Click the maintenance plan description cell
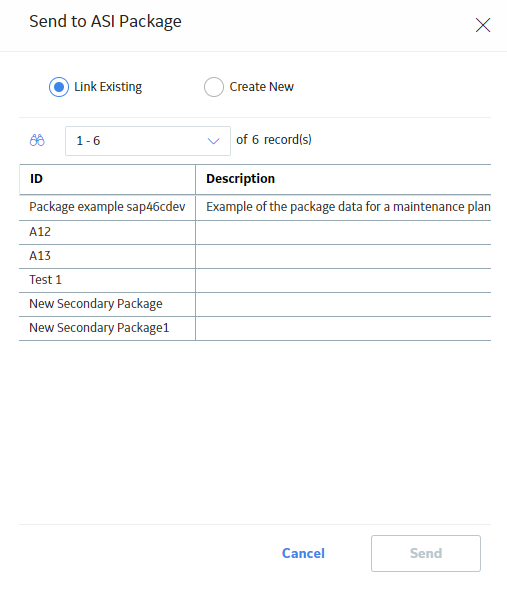Viewport: 507px width, 609px height. coord(343,207)
